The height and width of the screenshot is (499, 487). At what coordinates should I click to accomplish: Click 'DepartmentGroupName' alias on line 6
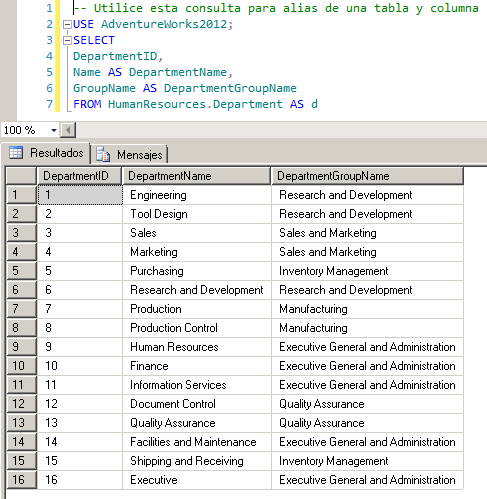coord(230,88)
